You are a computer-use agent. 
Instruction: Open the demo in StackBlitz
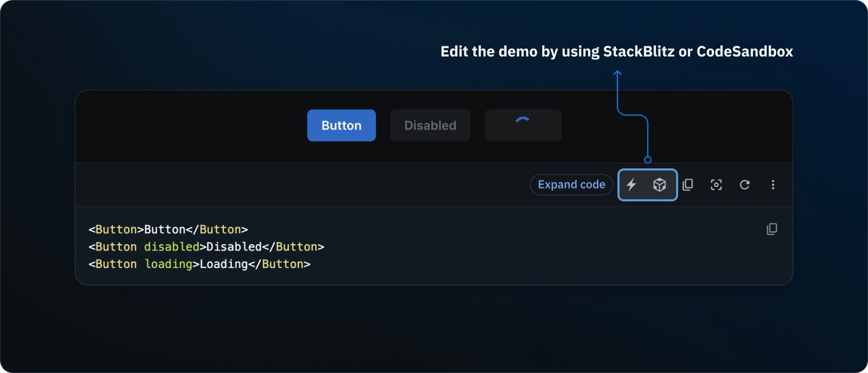pyautogui.click(x=632, y=185)
